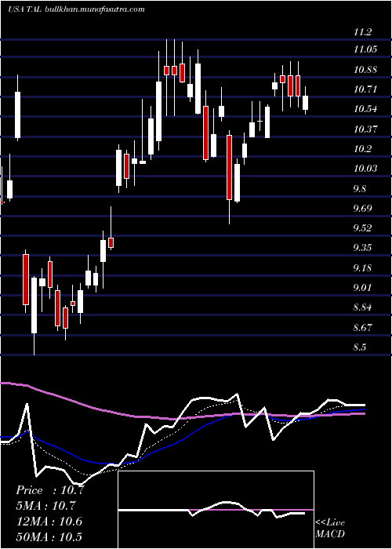
Task: Select the 10.54 price axis label
Action: pyautogui.click(x=365, y=109)
